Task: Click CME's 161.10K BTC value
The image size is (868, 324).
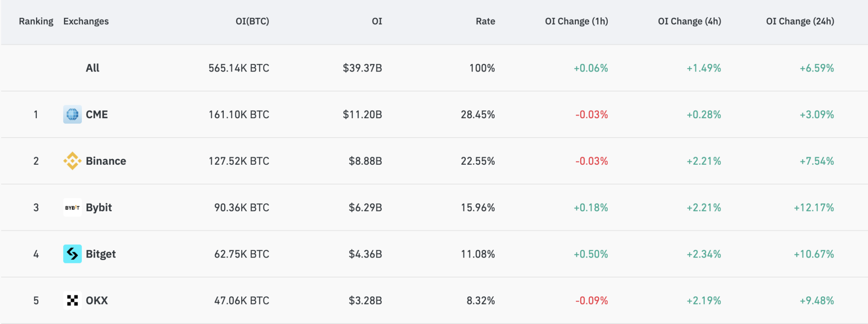Action: (x=239, y=114)
